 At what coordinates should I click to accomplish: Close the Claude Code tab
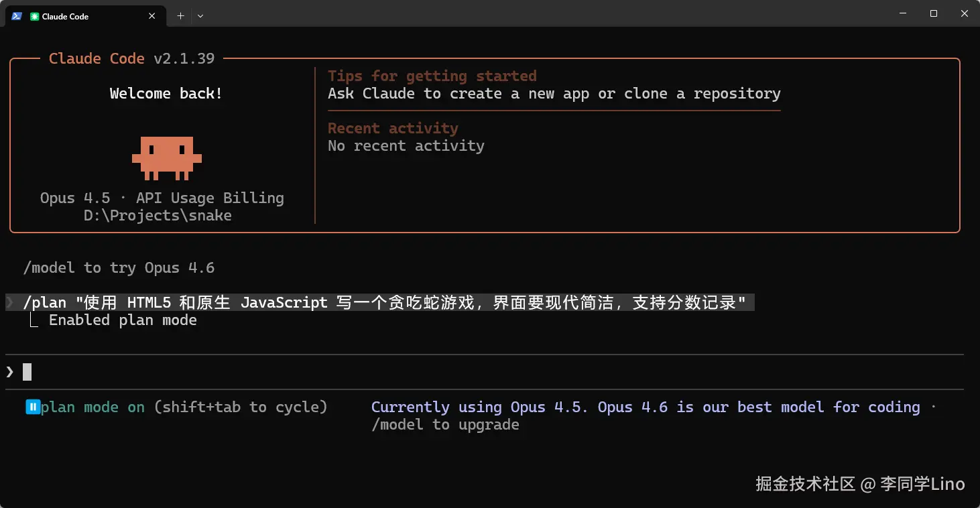(152, 16)
